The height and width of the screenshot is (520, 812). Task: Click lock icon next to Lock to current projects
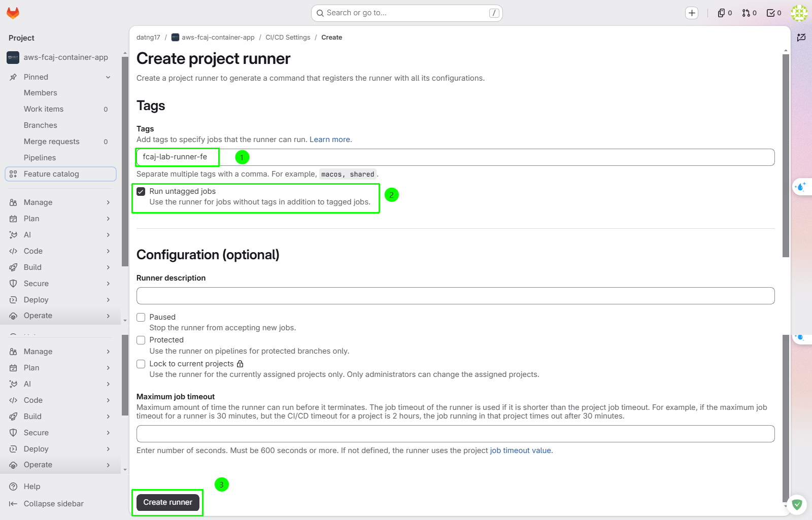pos(240,364)
